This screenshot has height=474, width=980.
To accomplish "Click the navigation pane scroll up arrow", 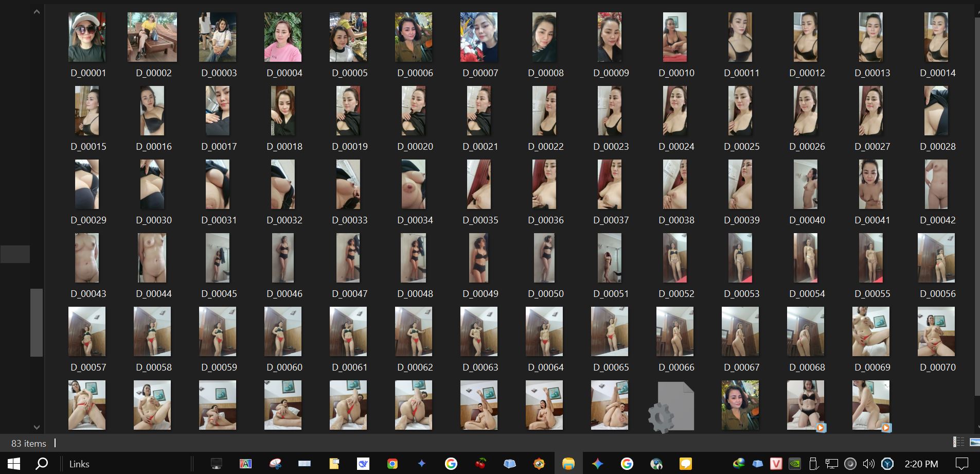I will pos(37,11).
